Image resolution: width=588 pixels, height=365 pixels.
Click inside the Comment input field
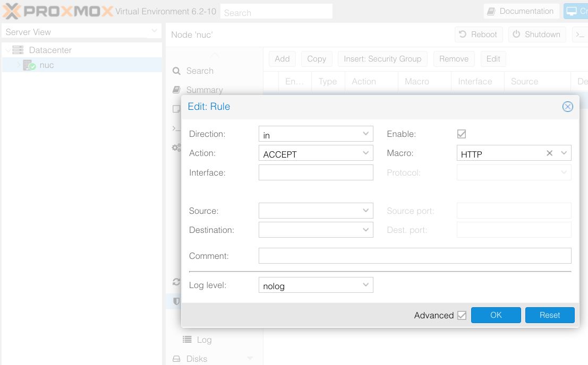coord(414,256)
